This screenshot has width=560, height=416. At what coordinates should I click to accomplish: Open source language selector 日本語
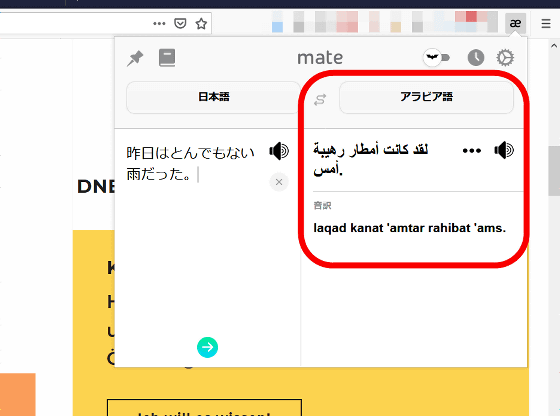(214, 97)
